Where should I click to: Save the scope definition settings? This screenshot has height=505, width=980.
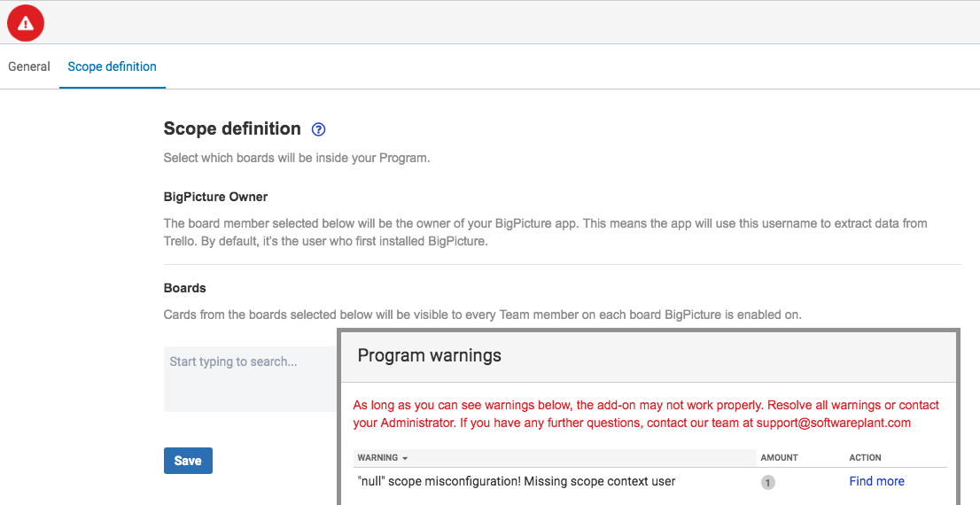(188, 461)
